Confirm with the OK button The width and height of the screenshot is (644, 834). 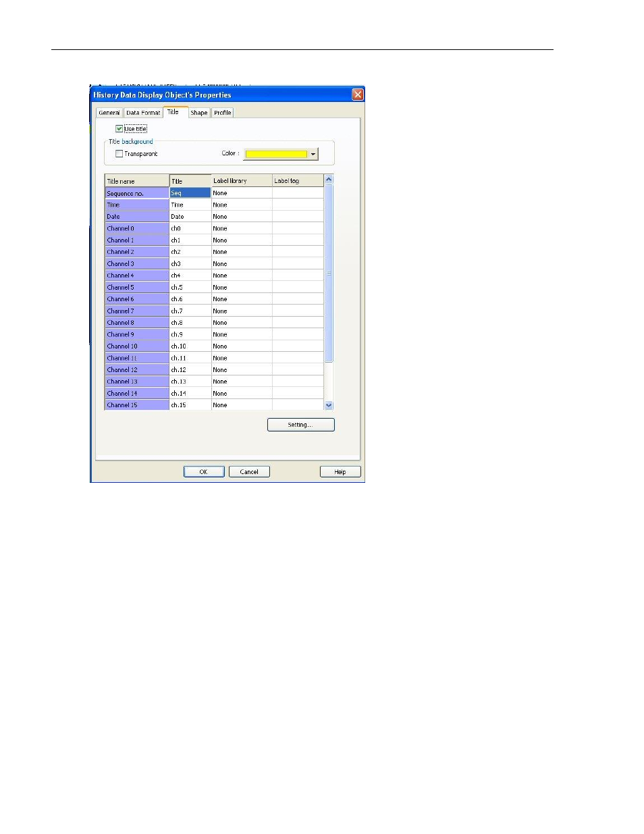coord(204,472)
